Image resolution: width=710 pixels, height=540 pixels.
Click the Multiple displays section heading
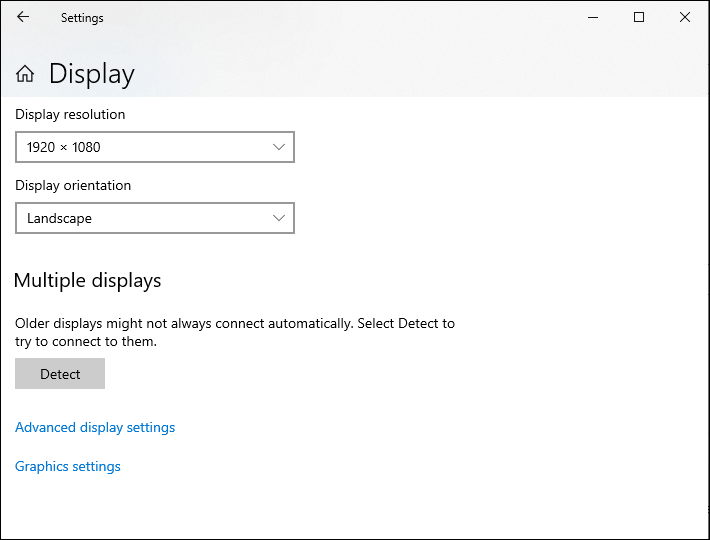[88, 281]
